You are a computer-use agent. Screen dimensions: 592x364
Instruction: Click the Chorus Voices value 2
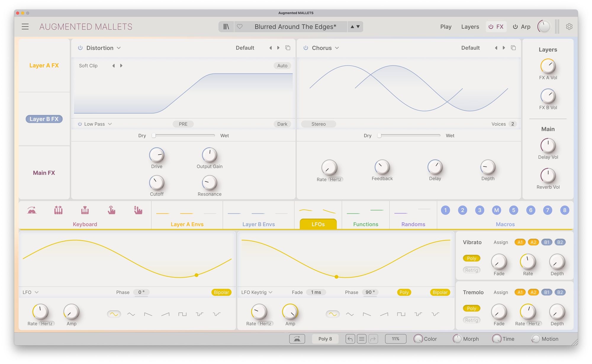pos(513,124)
